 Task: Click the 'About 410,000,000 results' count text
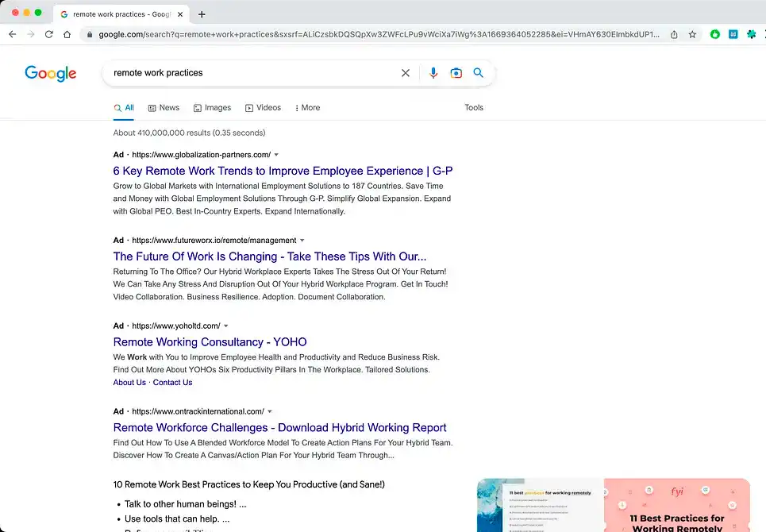[189, 133]
